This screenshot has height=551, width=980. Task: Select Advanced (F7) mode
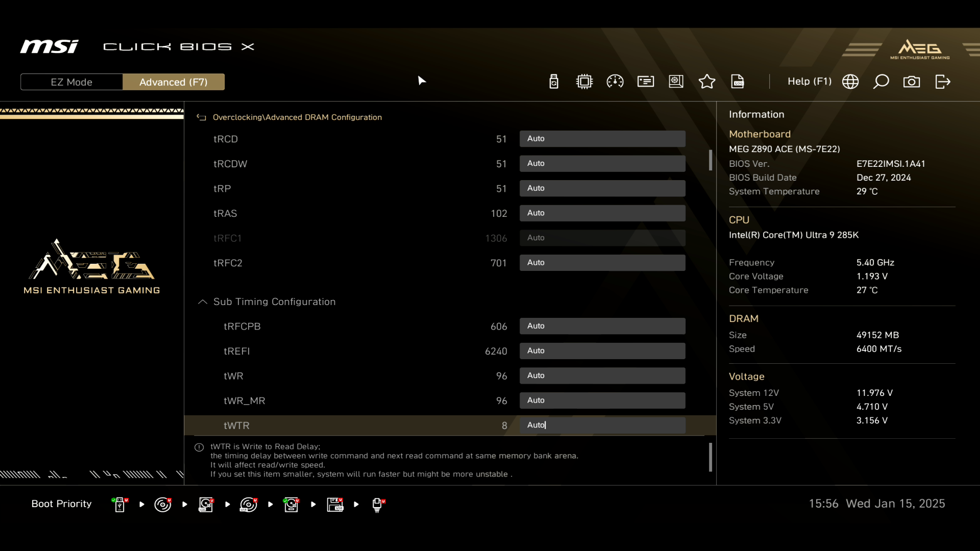pos(174,82)
